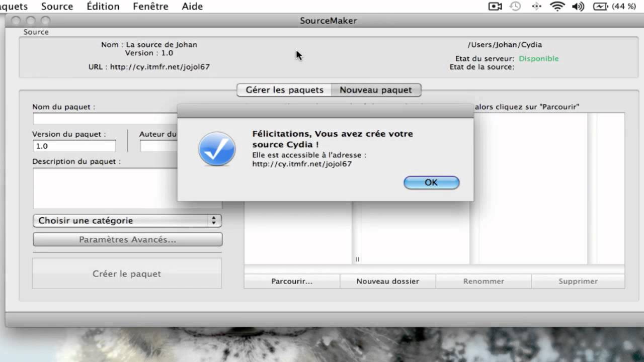Image resolution: width=644 pixels, height=362 pixels.
Task: Click the Version : 1.0 header text
Action: (149, 53)
